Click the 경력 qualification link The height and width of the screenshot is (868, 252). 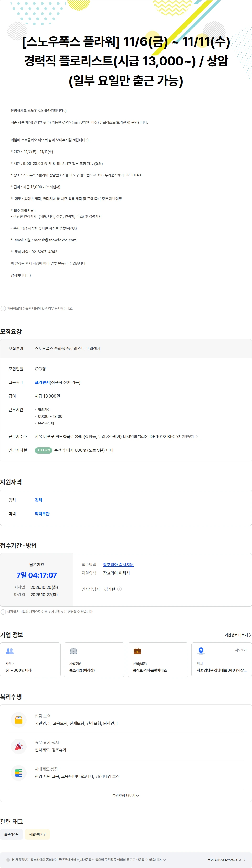pos(38,500)
